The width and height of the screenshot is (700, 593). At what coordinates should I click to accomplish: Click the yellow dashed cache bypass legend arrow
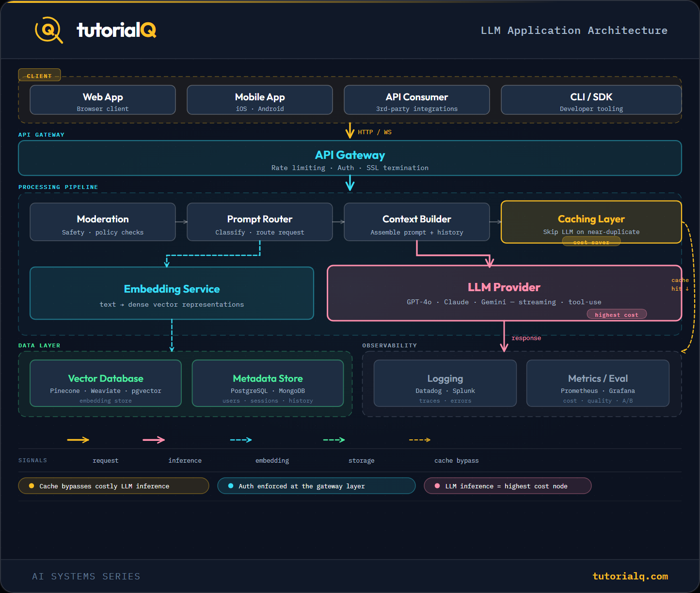coord(420,440)
